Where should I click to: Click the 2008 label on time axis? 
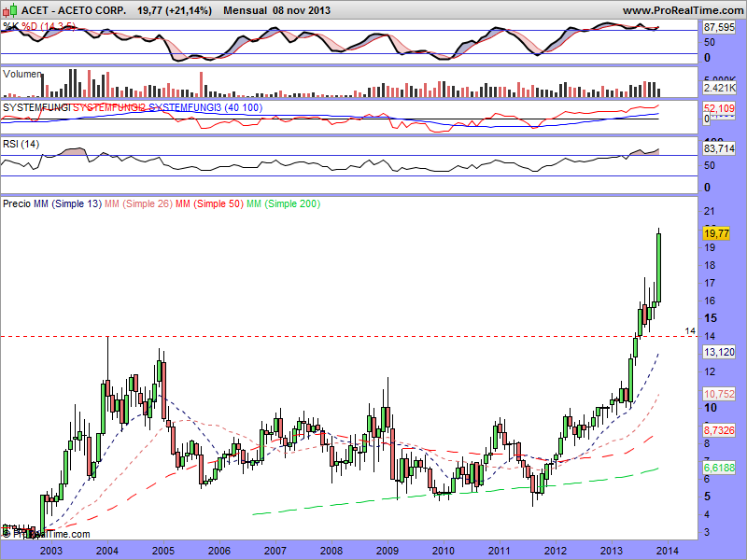[x=331, y=551]
